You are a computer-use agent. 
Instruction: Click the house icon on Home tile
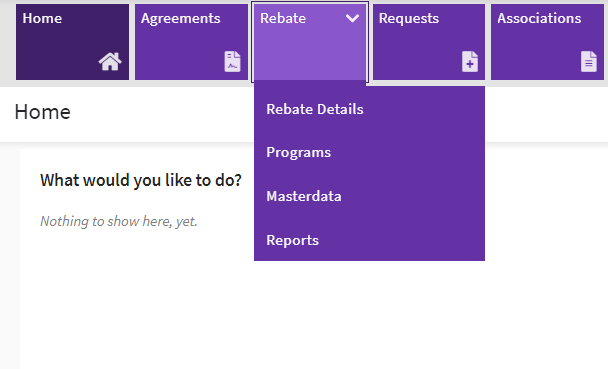coord(110,62)
